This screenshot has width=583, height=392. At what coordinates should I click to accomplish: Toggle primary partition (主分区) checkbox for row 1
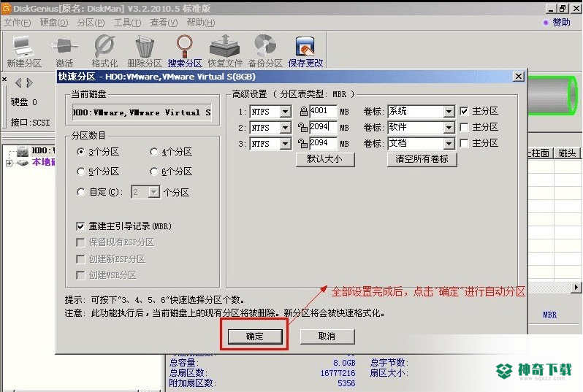(464, 111)
